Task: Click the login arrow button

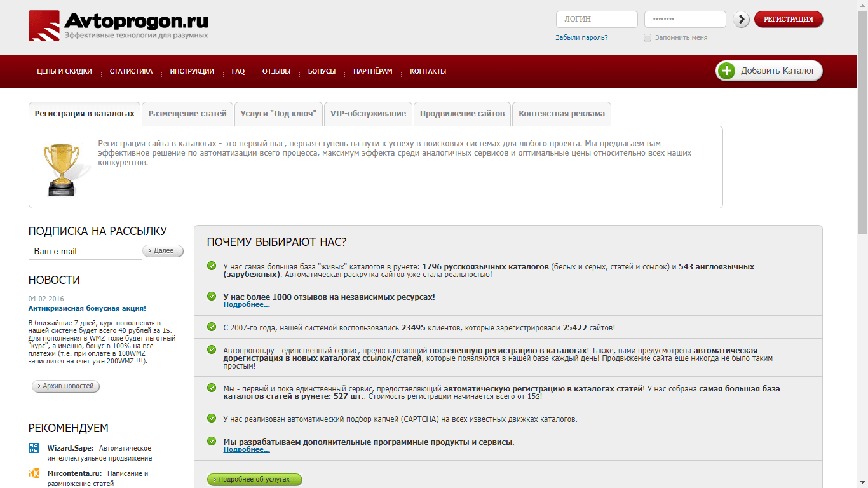Action: tap(741, 20)
